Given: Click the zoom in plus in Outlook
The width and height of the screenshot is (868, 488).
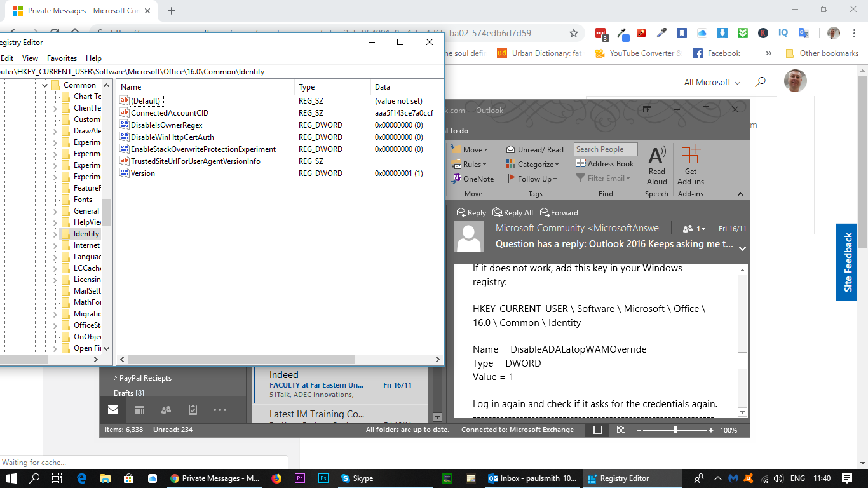Looking at the screenshot, I should click(x=711, y=430).
